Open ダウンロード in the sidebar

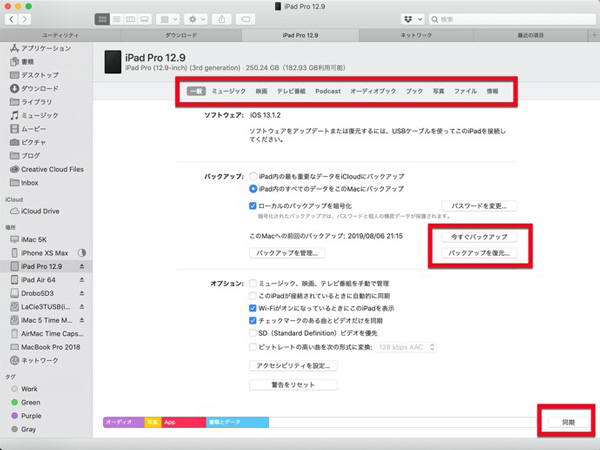(x=34, y=88)
